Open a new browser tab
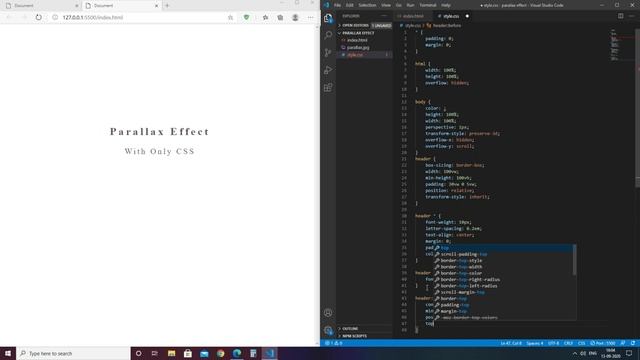The image size is (640, 360). click(x=167, y=6)
